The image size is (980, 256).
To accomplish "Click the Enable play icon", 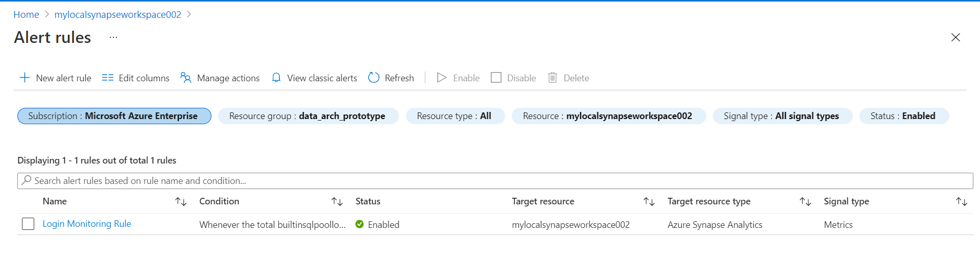I will [x=442, y=78].
